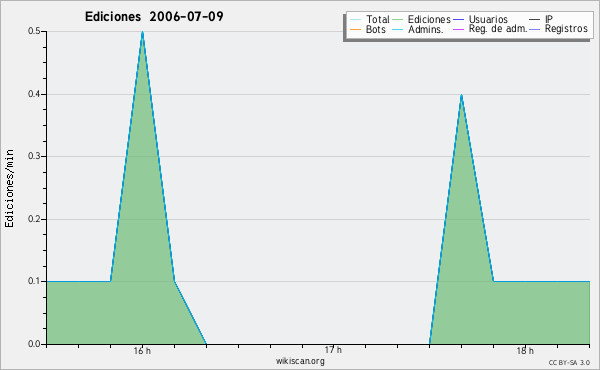Screen dimensions: 600x370
Task: Click the 18 h axis tick label
Action: click(x=525, y=350)
